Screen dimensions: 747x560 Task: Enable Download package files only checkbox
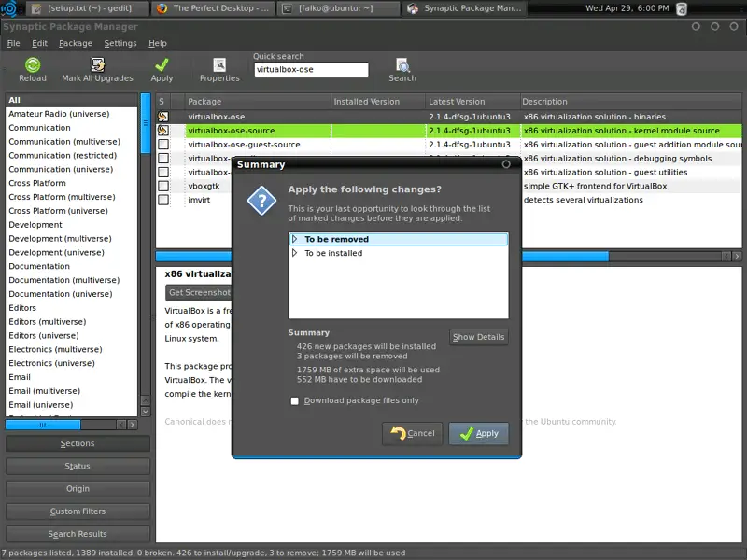click(x=295, y=401)
